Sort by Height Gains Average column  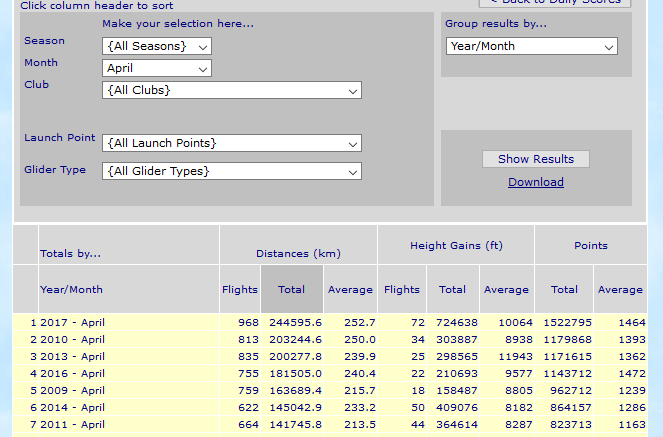click(506, 290)
